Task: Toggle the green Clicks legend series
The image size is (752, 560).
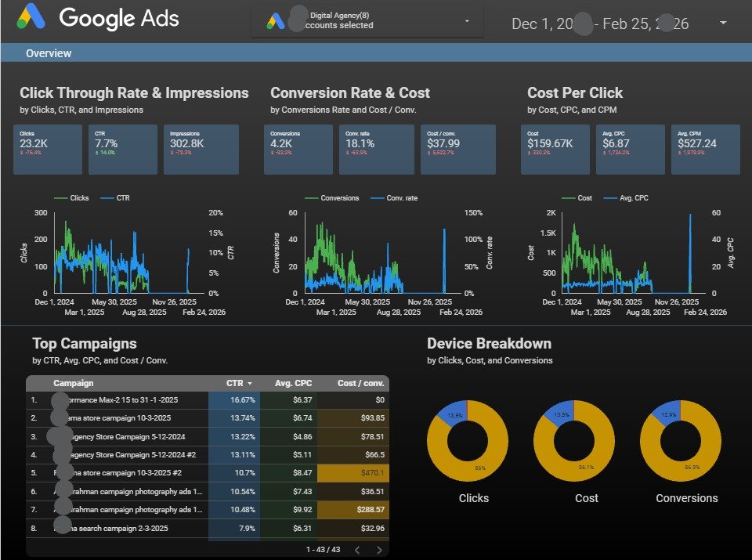Action: coord(73,198)
